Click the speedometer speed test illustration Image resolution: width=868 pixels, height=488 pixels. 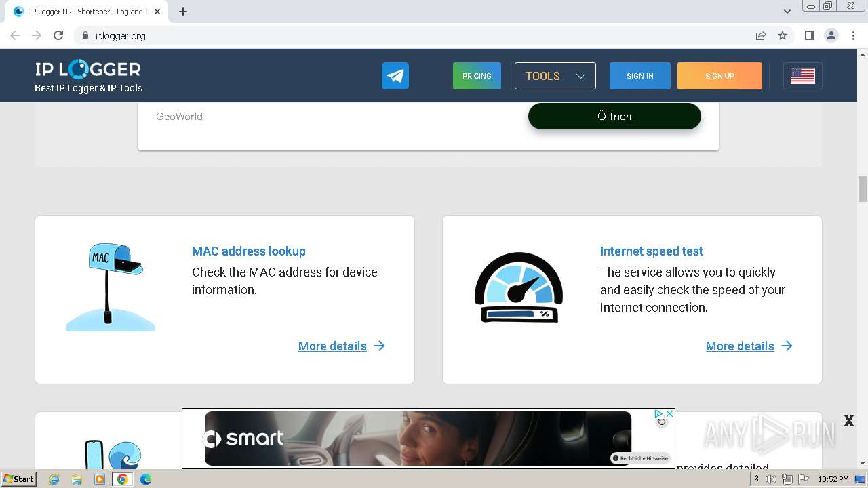click(x=519, y=287)
